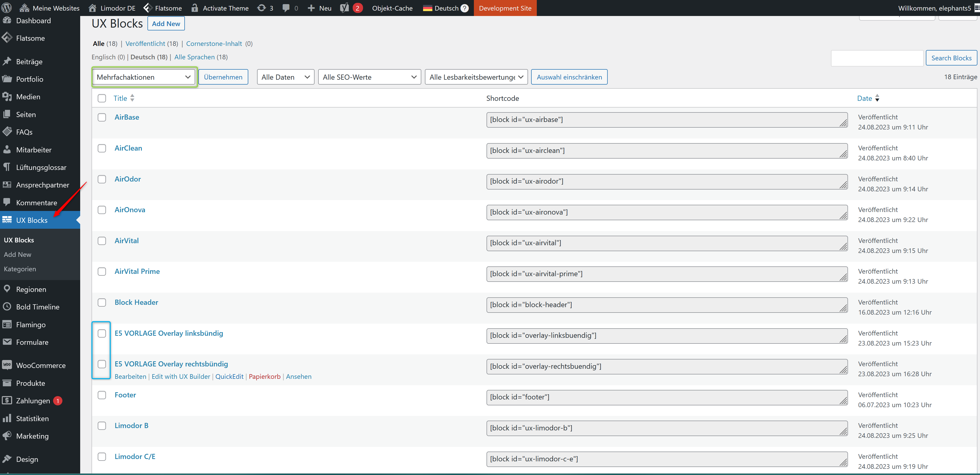
Task: Click the ux-airbase shortcode text box
Action: [666, 119]
